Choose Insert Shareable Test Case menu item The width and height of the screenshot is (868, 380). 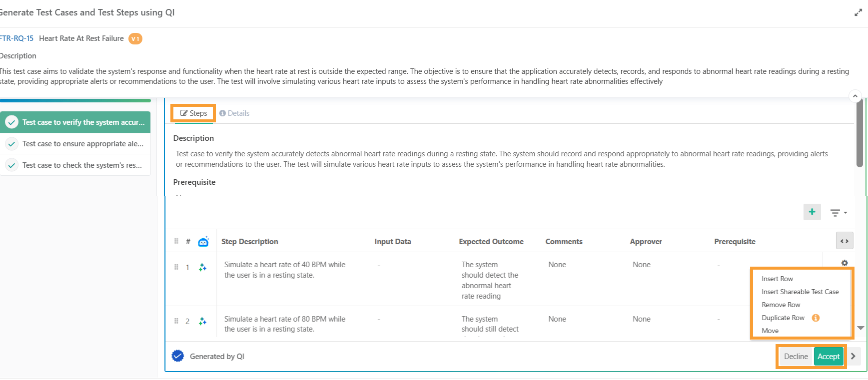point(800,292)
